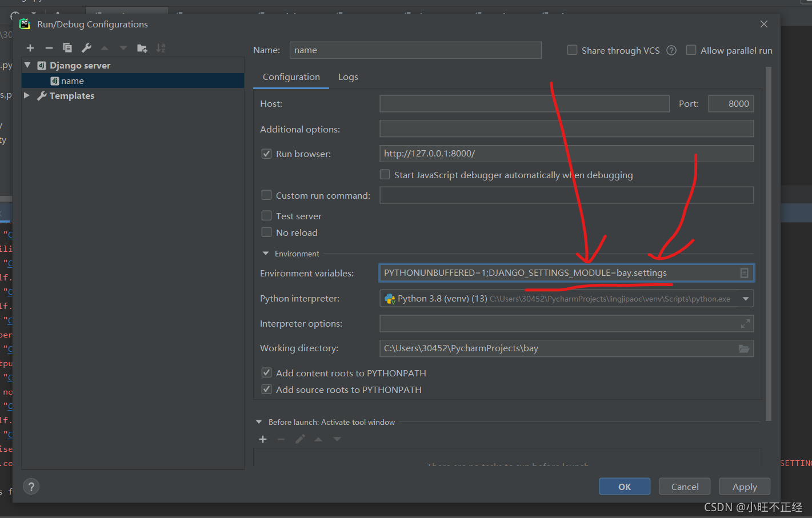
Task: Focus the Host input field
Action: click(525, 104)
